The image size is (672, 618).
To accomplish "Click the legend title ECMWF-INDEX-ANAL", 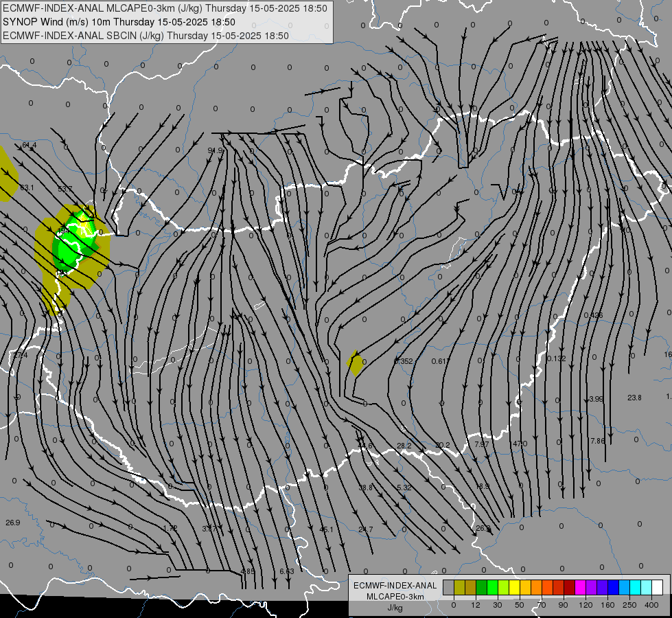I will pyautogui.click(x=395, y=586).
